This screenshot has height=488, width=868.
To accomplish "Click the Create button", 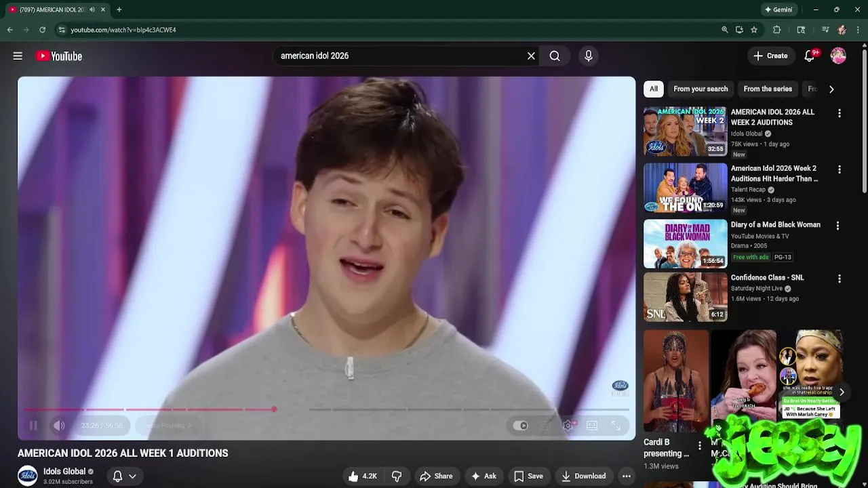I will click(770, 56).
